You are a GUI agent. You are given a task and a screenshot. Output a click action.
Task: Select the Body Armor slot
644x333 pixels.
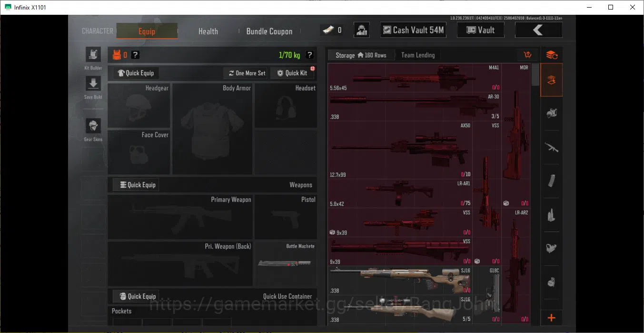[212, 129]
